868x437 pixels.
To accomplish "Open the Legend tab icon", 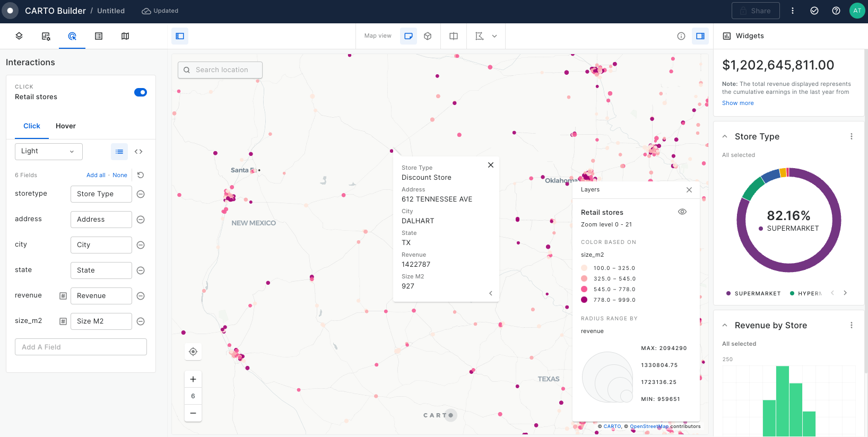I will pos(99,36).
